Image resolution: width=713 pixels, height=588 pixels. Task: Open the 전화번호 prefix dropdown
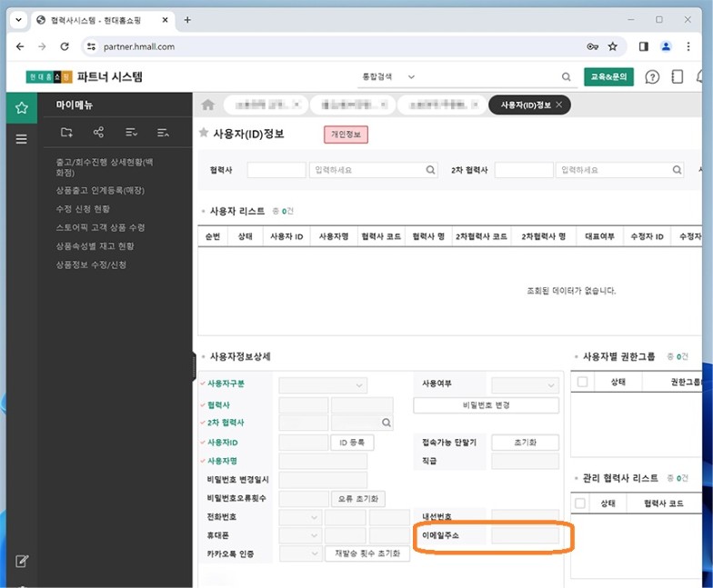(x=300, y=518)
